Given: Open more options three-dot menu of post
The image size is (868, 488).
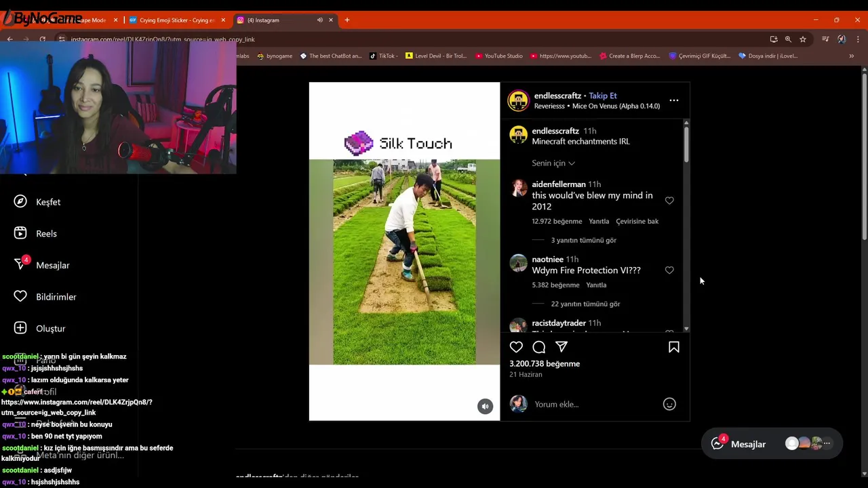Looking at the screenshot, I should click(674, 100).
